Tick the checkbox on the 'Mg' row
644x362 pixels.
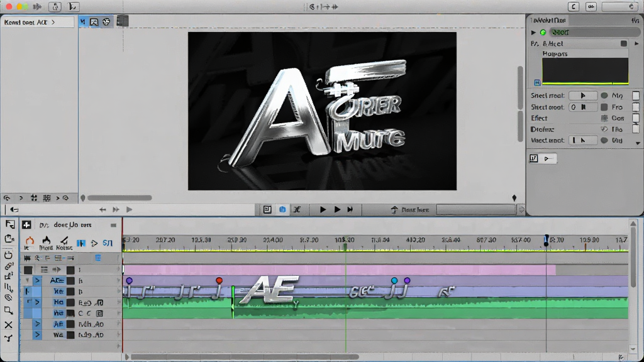(636, 96)
